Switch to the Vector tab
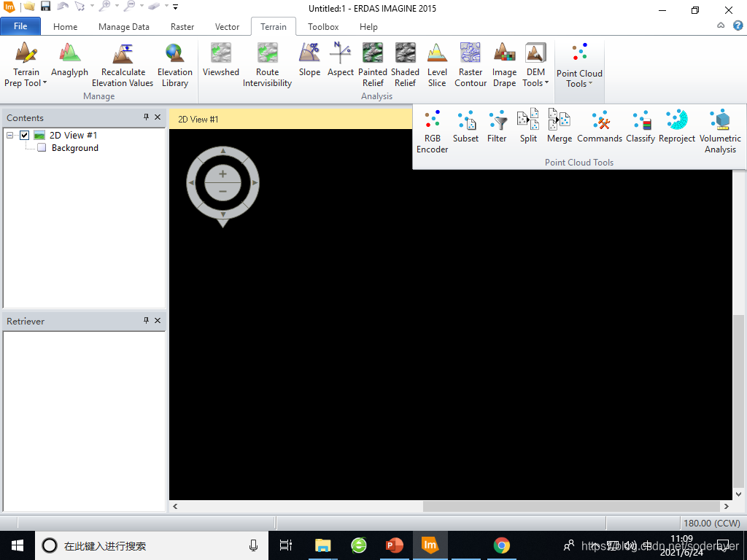 (228, 27)
